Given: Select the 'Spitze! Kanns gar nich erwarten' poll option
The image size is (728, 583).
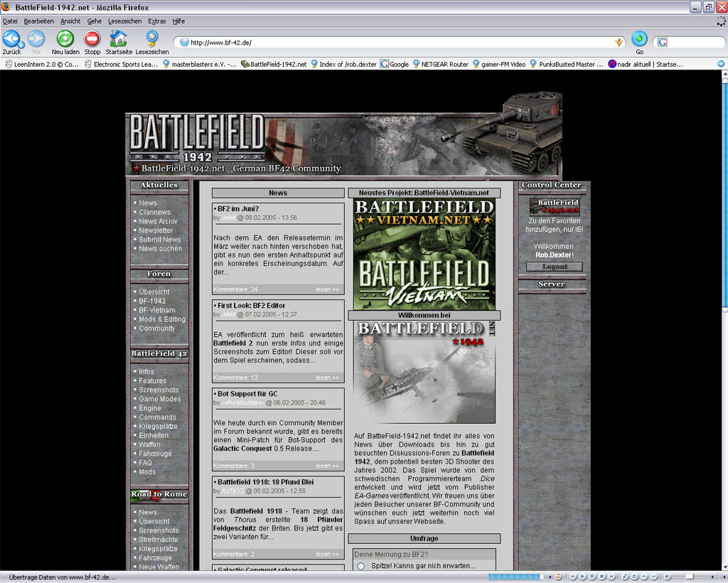Looking at the screenshot, I should [x=360, y=566].
